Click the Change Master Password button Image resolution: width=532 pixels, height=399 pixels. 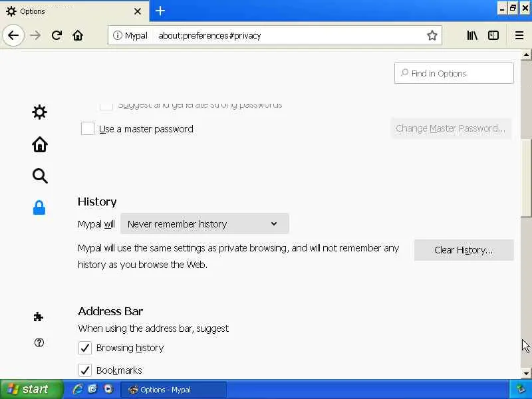(451, 128)
